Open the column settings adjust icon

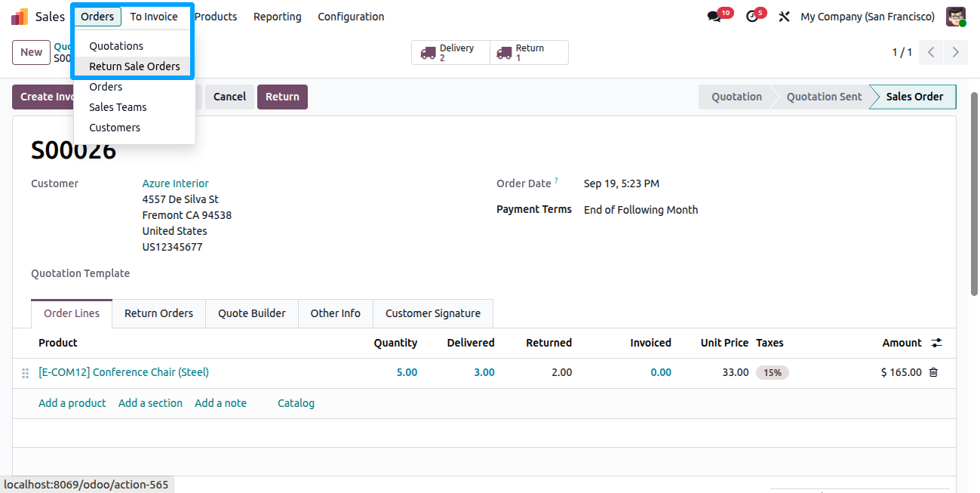(x=936, y=343)
